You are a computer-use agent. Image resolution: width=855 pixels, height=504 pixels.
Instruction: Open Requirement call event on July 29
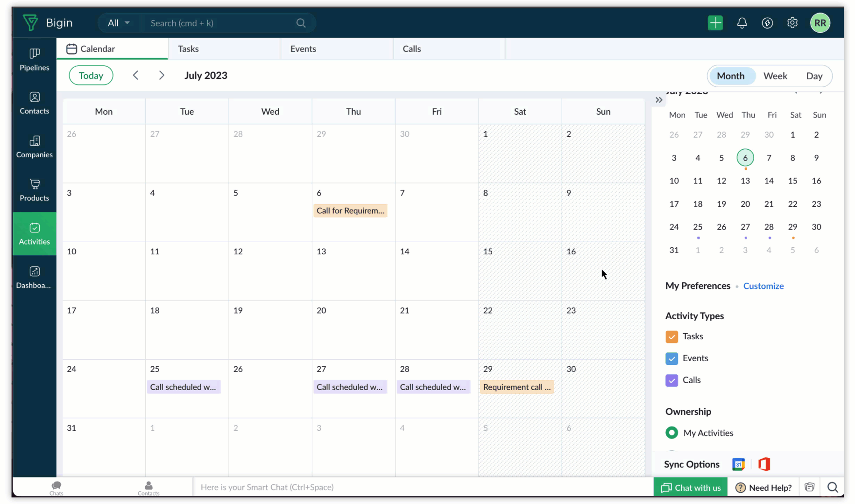pos(516,387)
